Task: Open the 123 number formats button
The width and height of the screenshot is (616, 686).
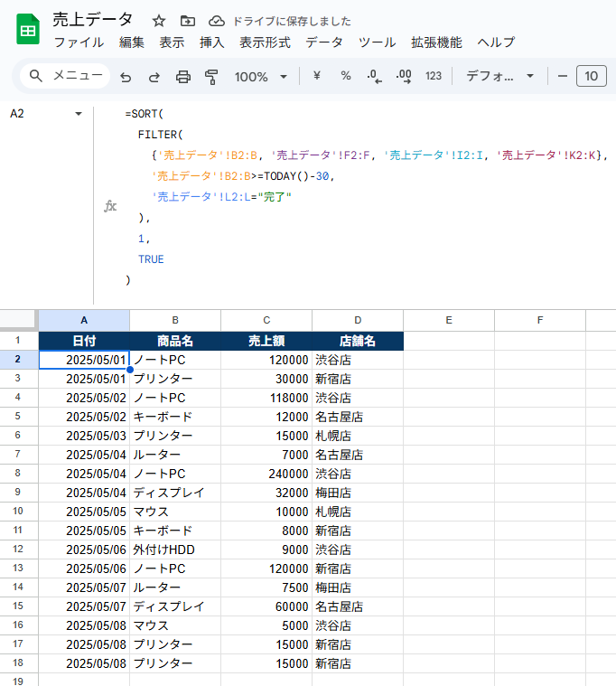Action: pyautogui.click(x=434, y=76)
